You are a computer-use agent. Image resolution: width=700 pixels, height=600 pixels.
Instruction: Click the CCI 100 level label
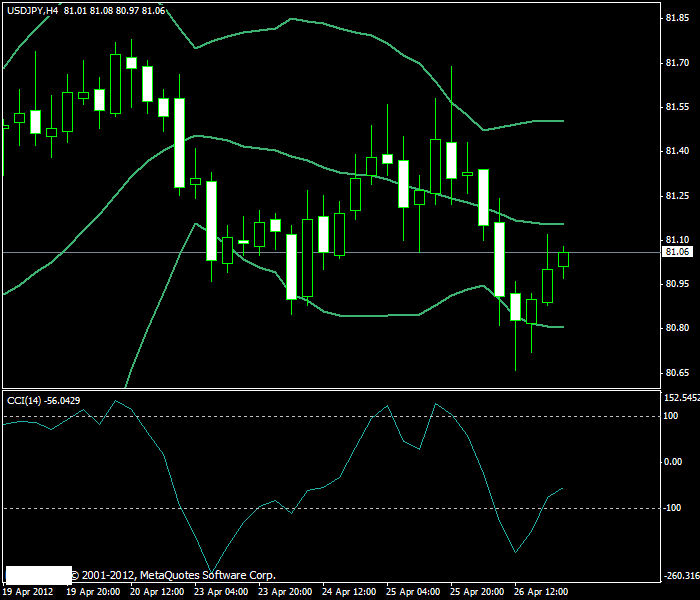click(x=671, y=416)
